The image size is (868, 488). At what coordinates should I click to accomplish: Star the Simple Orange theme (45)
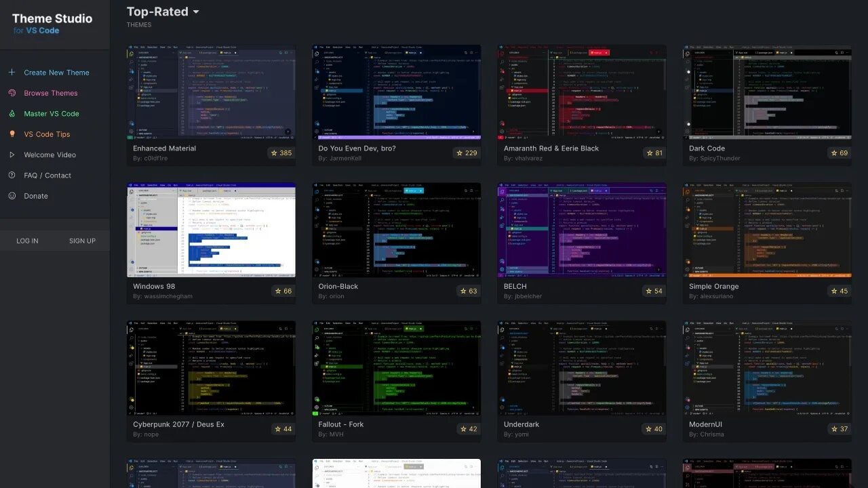839,291
